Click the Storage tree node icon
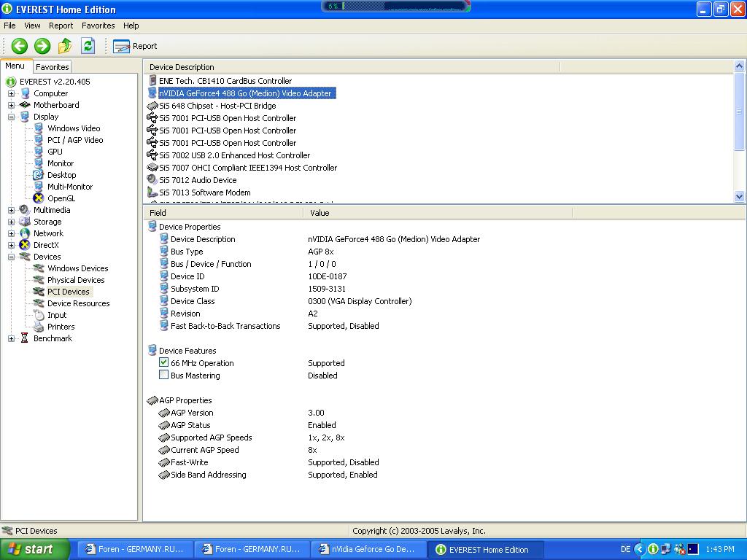The height and width of the screenshot is (560, 747). click(x=24, y=222)
